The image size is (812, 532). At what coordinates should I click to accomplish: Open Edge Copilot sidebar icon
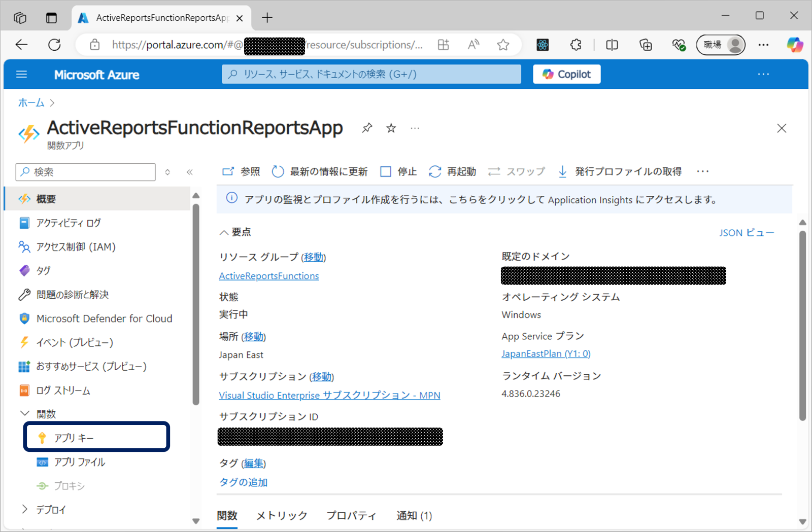[x=795, y=45]
